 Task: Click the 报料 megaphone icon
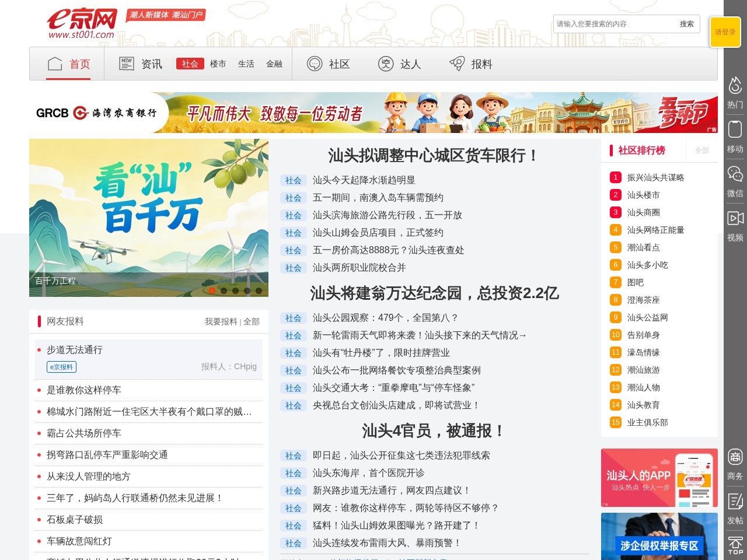[457, 64]
